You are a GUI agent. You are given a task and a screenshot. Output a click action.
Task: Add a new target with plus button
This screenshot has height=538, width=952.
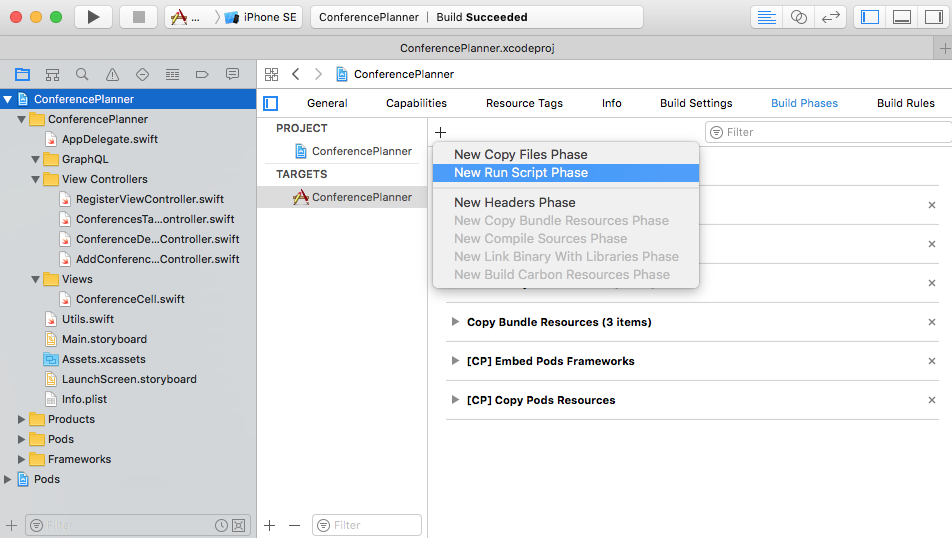pos(270,525)
